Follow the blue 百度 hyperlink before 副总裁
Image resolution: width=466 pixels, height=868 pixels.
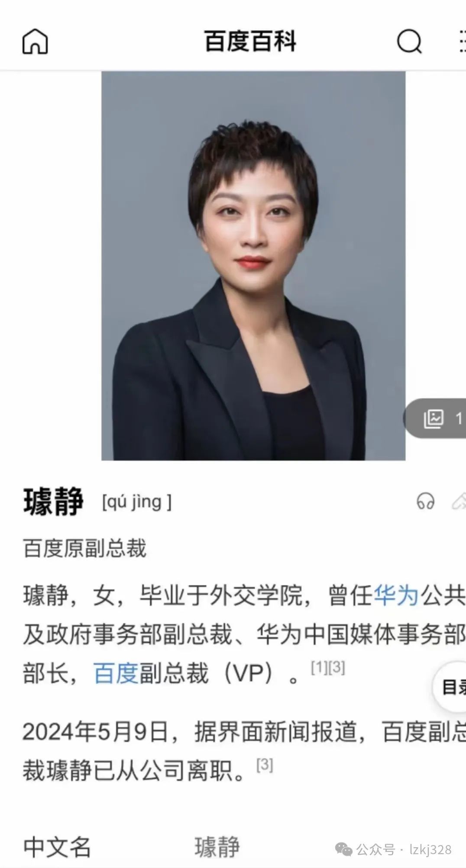116,673
